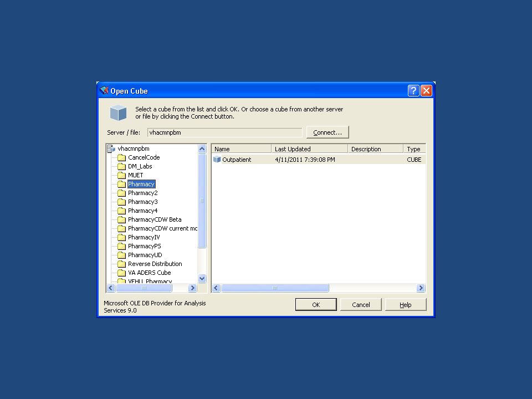The image size is (532, 399).
Task: Sort by the Last Updated column header
Action: pos(309,149)
